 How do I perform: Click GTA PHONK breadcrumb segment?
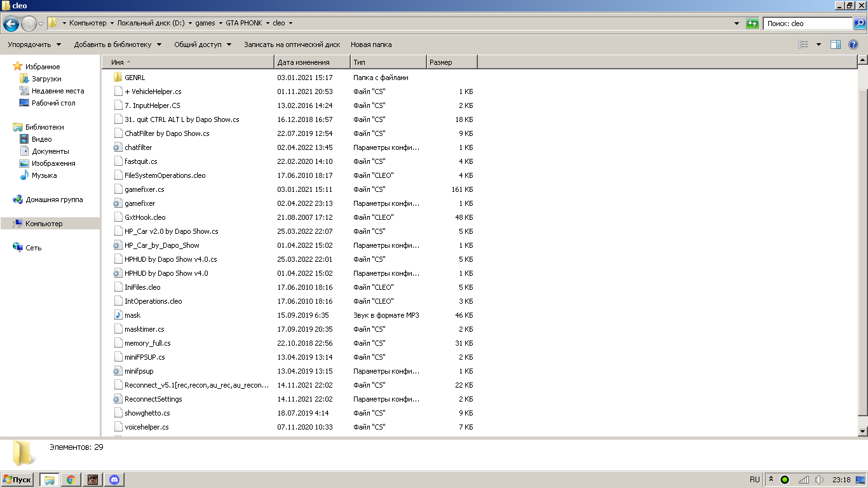[244, 23]
